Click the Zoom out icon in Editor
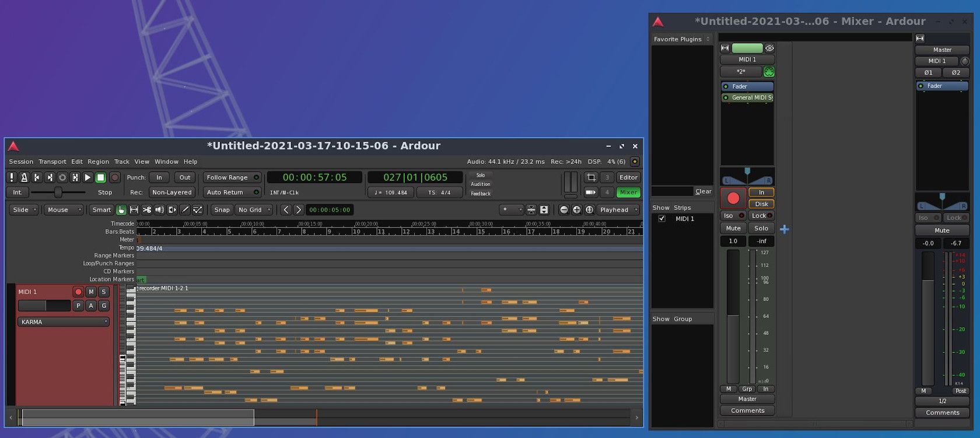Image resolution: width=980 pixels, height=438 pixels. click(x=563, y=210)
